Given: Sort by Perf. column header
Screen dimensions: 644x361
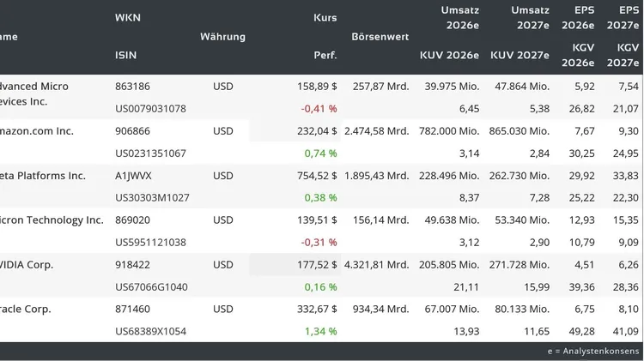Looking at the screenshot, I should tap(325, 56).
